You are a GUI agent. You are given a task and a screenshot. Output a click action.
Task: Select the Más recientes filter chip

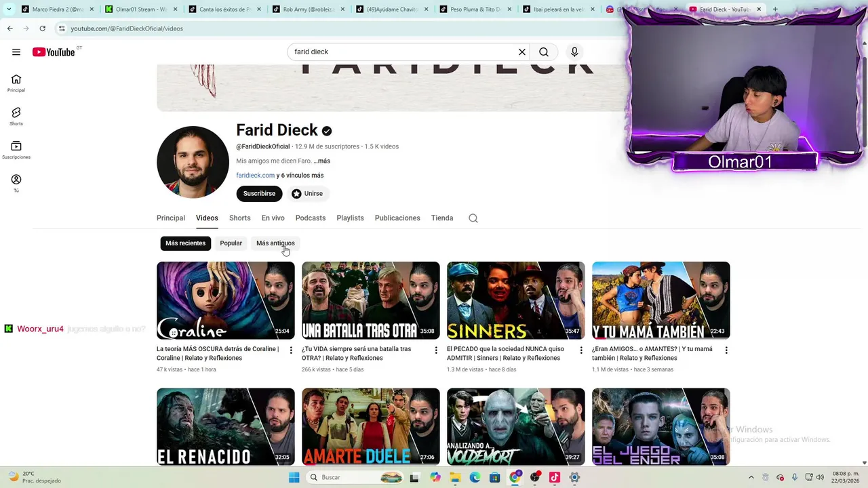[185, 243]
